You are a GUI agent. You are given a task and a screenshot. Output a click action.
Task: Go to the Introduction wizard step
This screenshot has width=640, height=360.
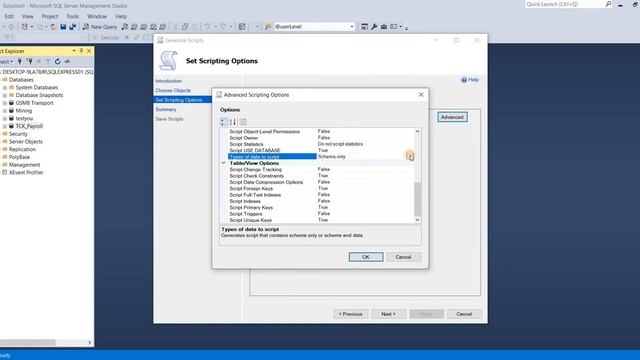[169, 81]
